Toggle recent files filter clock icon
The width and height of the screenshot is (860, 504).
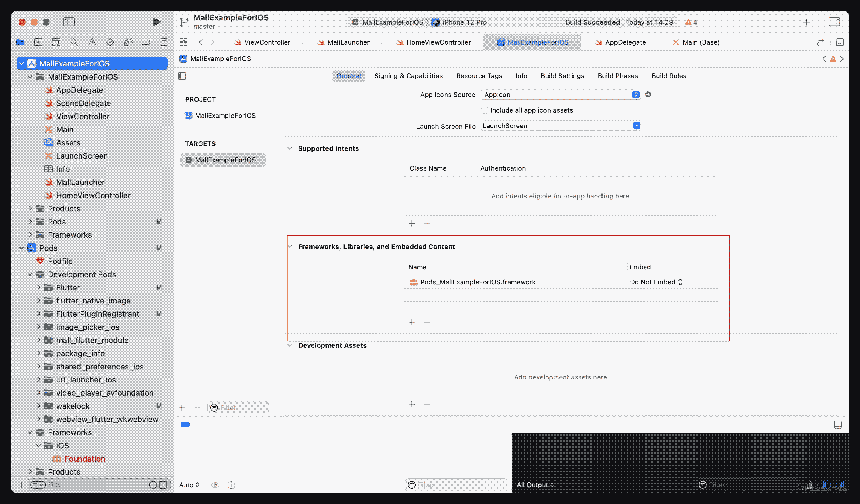coord(153,485)
